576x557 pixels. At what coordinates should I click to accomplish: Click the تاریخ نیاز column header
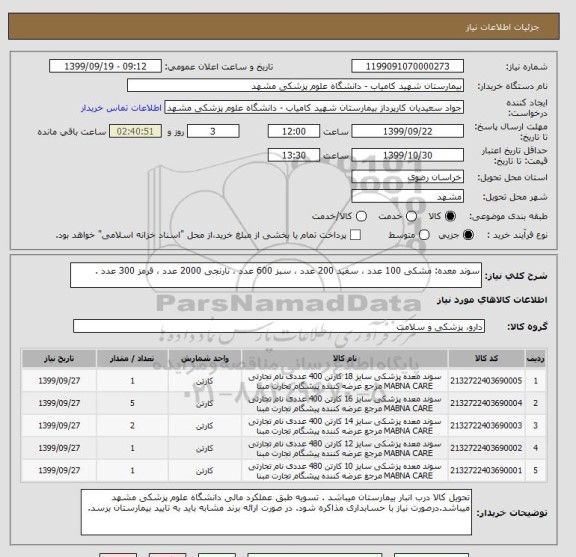pyautogui.click(x=59, y=359)
